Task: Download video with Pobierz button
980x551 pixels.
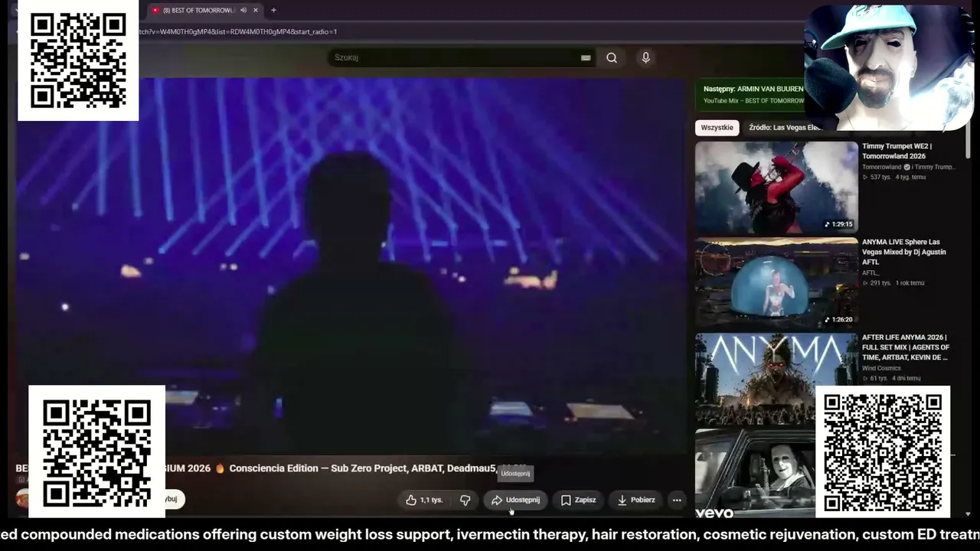Action: coord(635,500)
